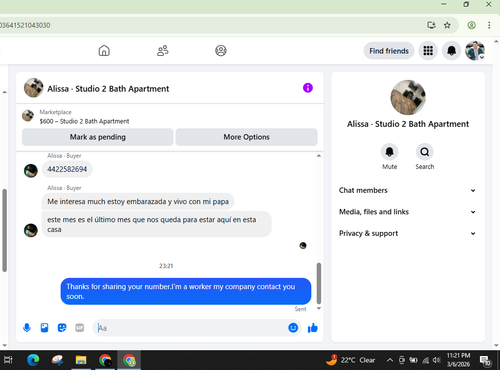Select message 'este mes es el último mes'
This screenshot has width=500, height=370.
[x=157, y=224]
